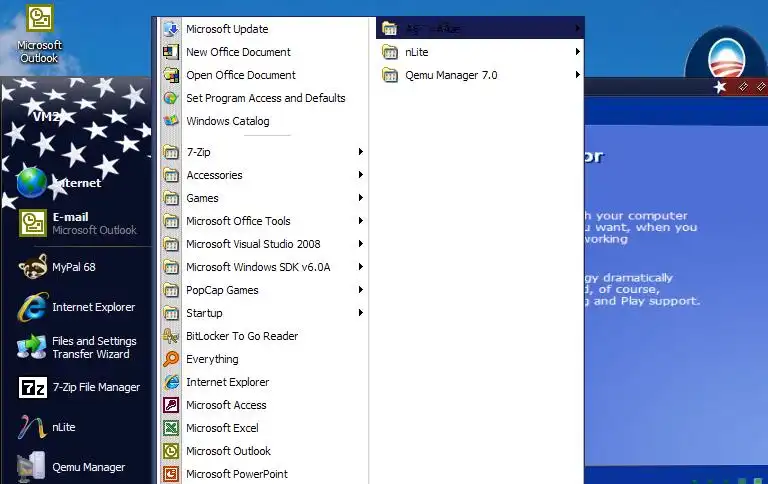Open Set Program Access and Defaults
This screenshot has width=768, height=484.
264,98
